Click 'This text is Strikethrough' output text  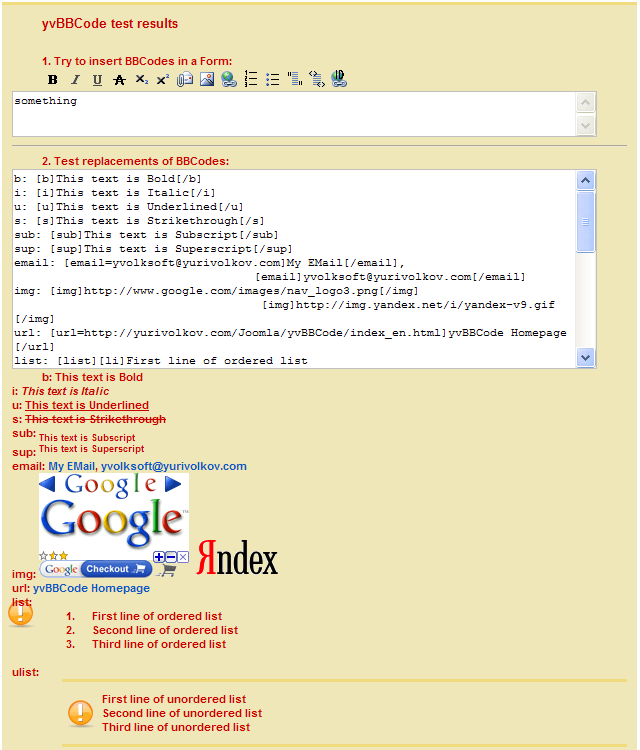(96, 419)
